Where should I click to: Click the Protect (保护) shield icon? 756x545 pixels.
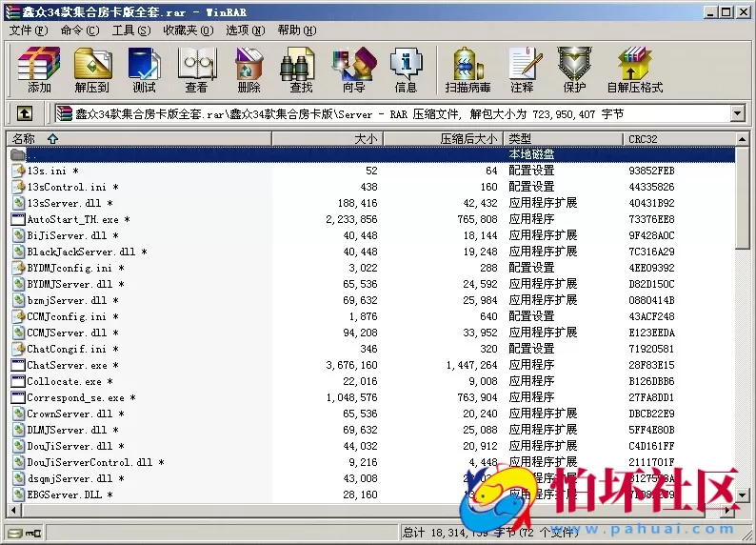[x=575, y=69]
